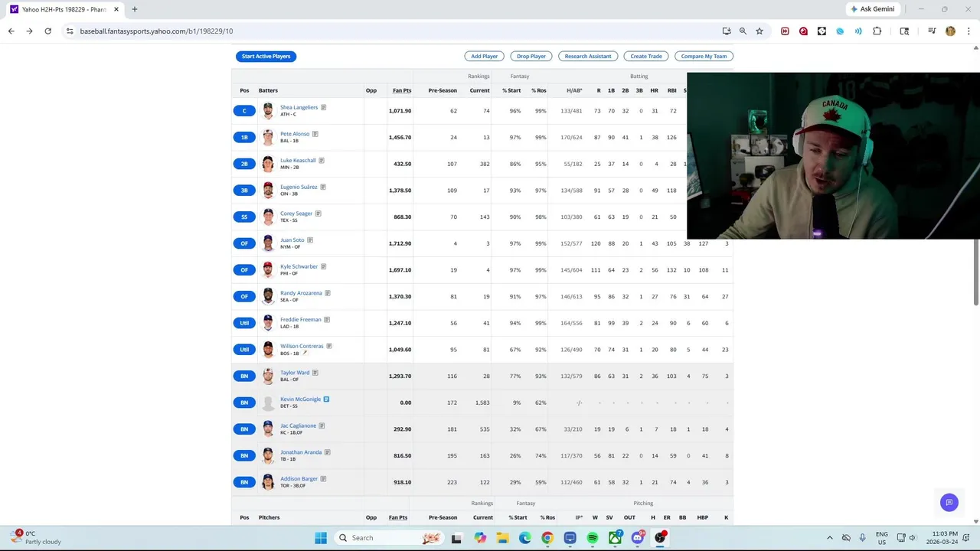Viewport: 980px width, 551px height.
Task: Click the install app icon in address bar
Action: coord(727,31)
